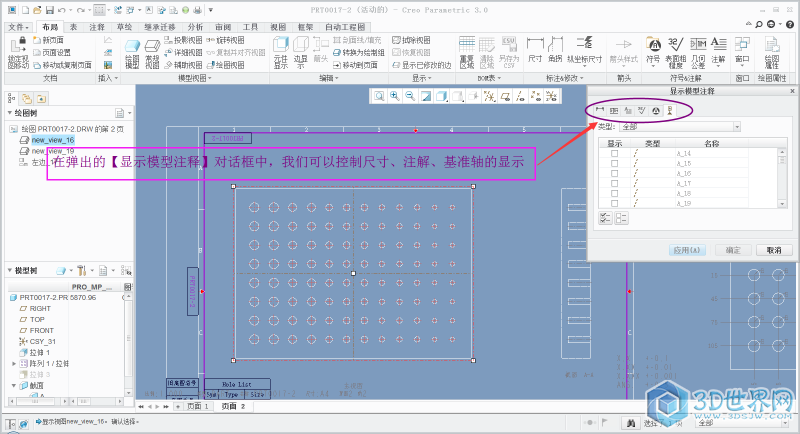Collapse the 绘图树 panel header
This screenshot has width=800, height=434.
click(x=10, y=113)
